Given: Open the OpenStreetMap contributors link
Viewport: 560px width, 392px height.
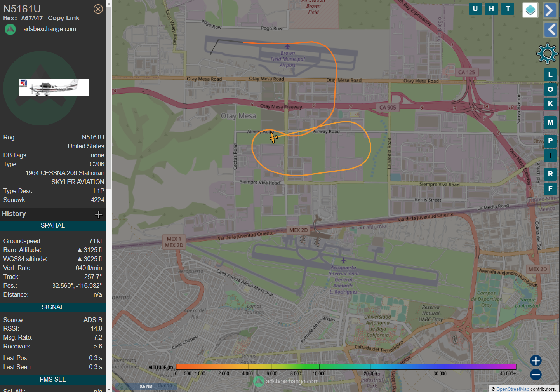Looking at the screenshot, I should tap(513, 389).
